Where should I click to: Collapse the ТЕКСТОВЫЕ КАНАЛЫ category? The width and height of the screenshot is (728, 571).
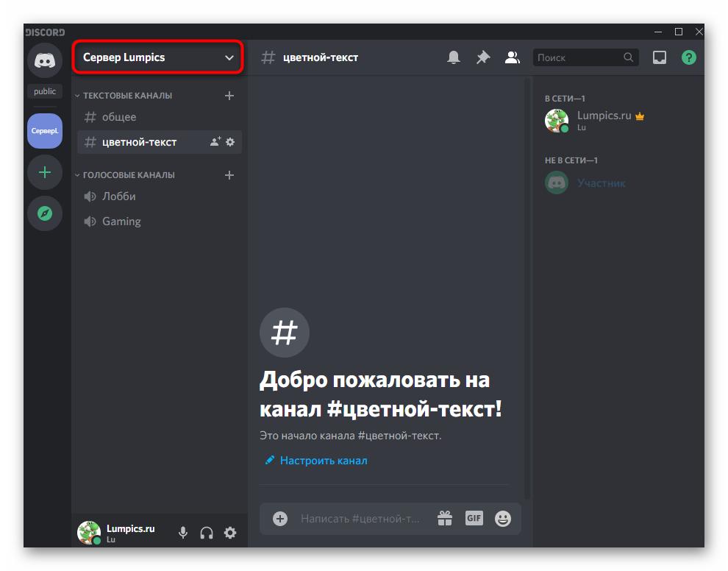point(126,96)
